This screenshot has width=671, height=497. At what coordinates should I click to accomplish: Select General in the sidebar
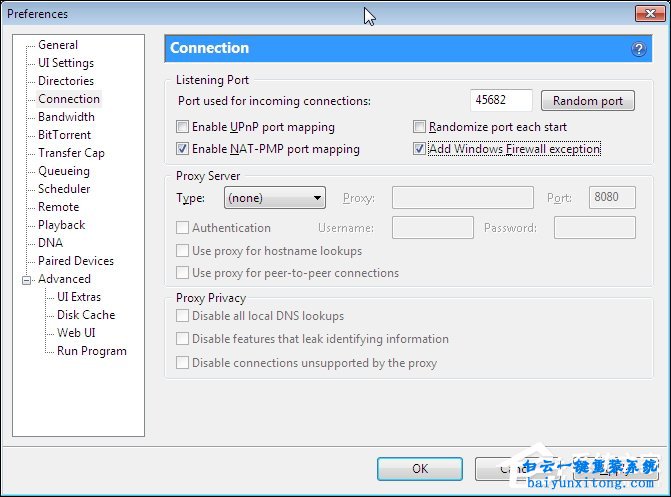pos(58,45)
